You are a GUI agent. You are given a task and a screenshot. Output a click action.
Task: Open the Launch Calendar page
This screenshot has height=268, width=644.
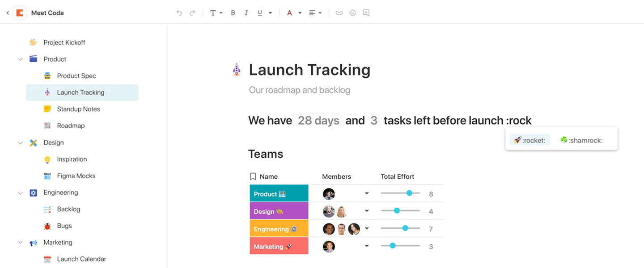point(81,259)
